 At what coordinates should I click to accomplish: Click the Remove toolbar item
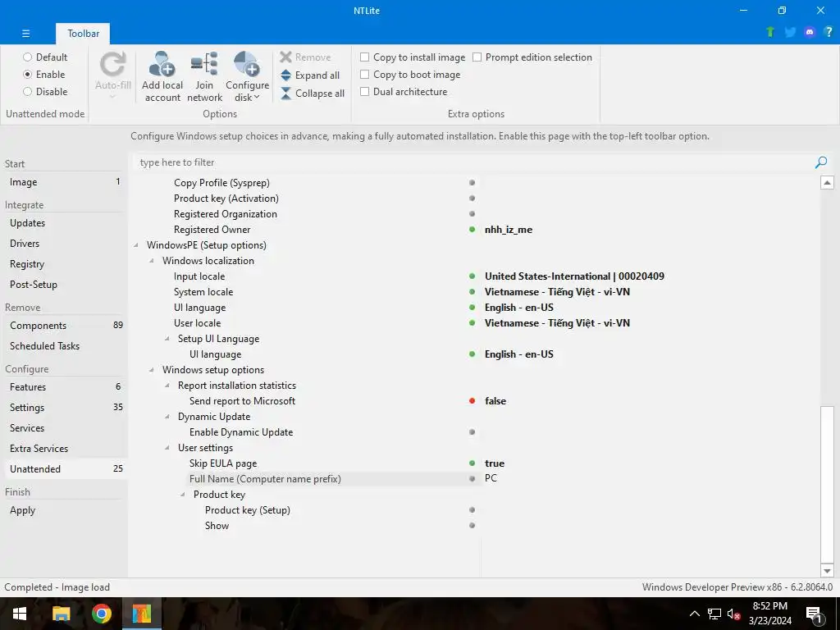(305, 57)
